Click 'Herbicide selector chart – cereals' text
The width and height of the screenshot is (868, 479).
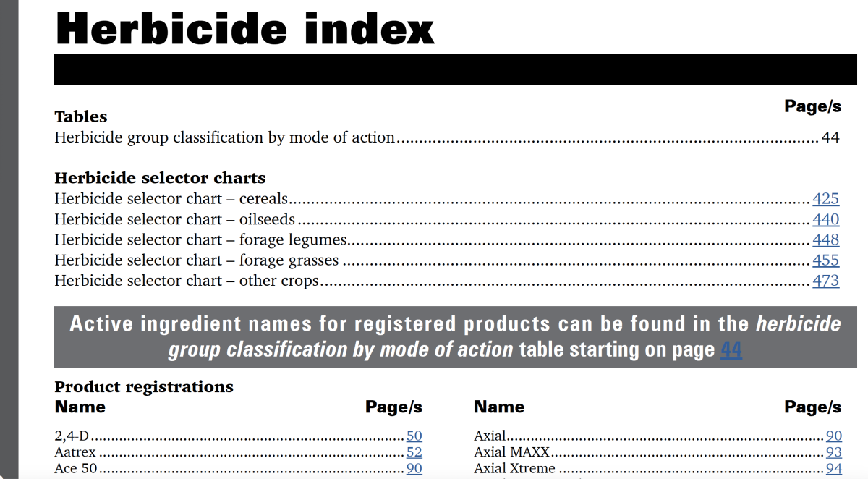(171, 199)
